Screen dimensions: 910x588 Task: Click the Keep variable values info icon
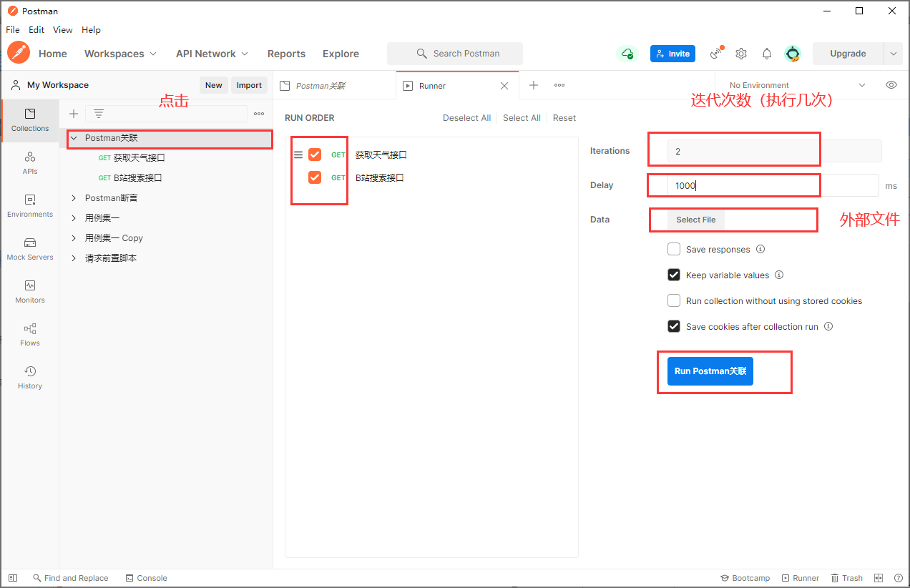pyautogui.click(x=779, y=275)
